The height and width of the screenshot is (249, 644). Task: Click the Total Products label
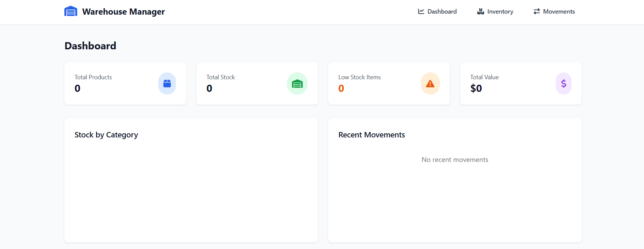click(93, 77)
